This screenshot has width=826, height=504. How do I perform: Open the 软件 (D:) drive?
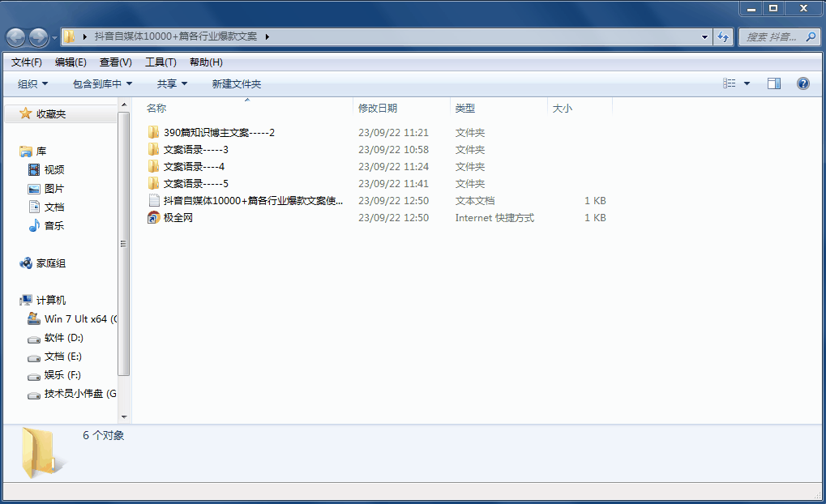[x=63, y=338]
